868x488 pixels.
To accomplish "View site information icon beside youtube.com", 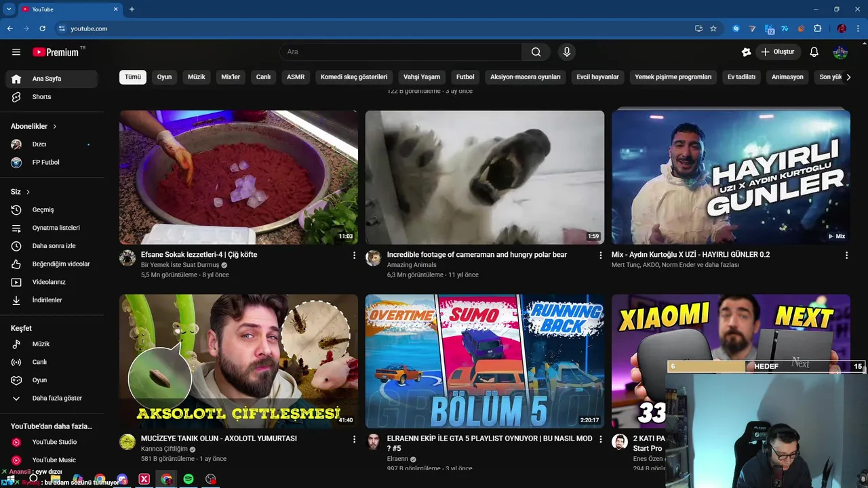I will tap(62, 28).
